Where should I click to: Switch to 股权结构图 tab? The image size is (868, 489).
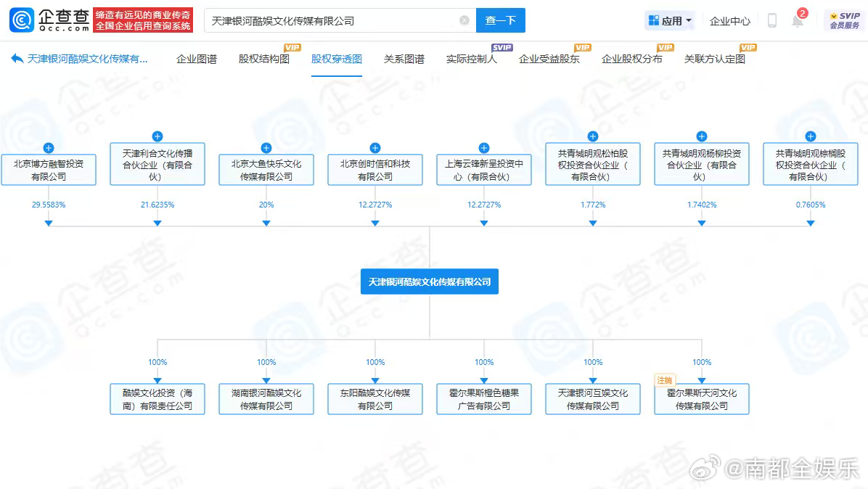point(264,59)
